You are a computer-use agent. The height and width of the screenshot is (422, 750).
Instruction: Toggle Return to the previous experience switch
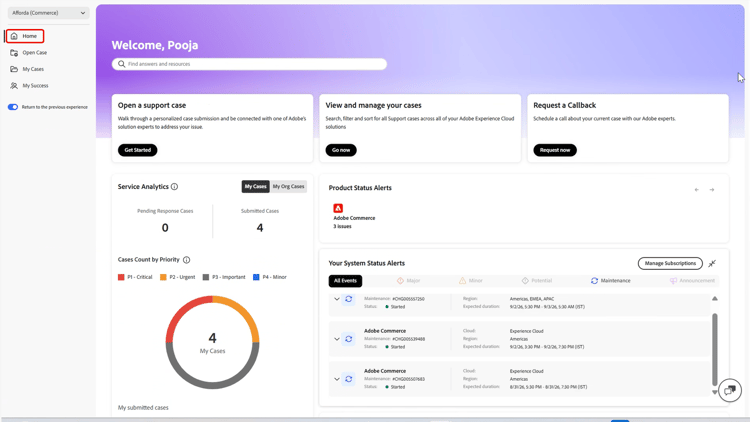pos(13,107)
